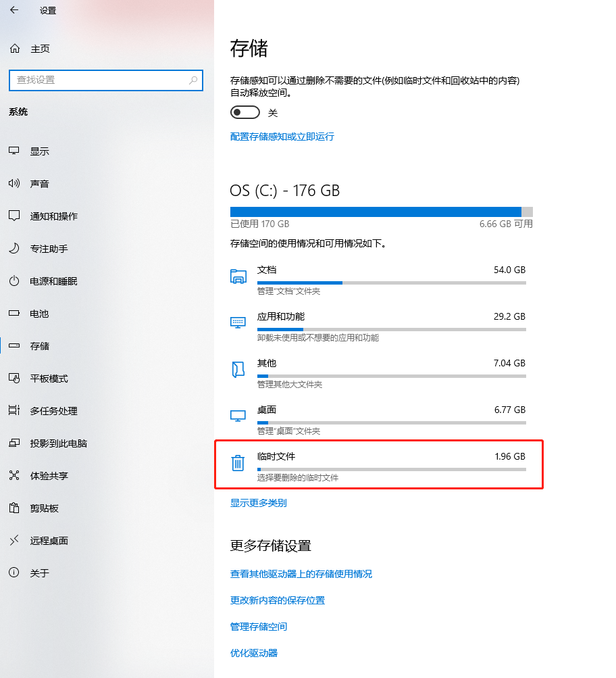Click the 主页 home icon
Viewport: 616px width, 678px height.
point(15,49)
